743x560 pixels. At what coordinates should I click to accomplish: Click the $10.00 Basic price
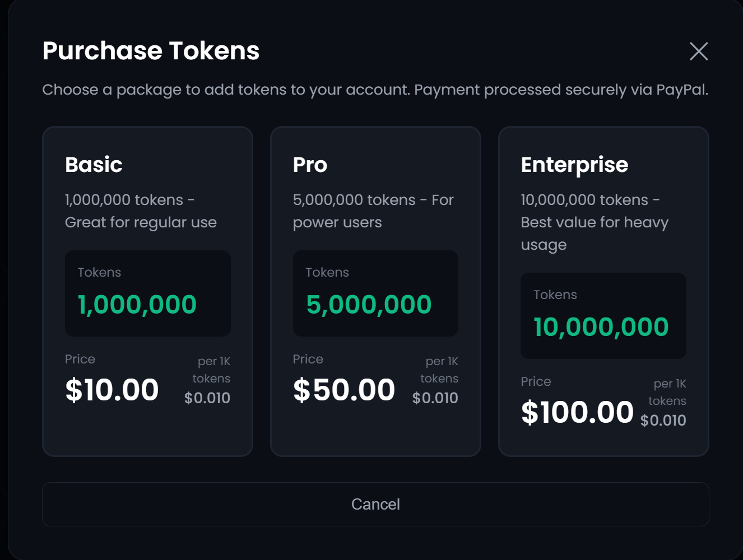(x=112, y=389)
